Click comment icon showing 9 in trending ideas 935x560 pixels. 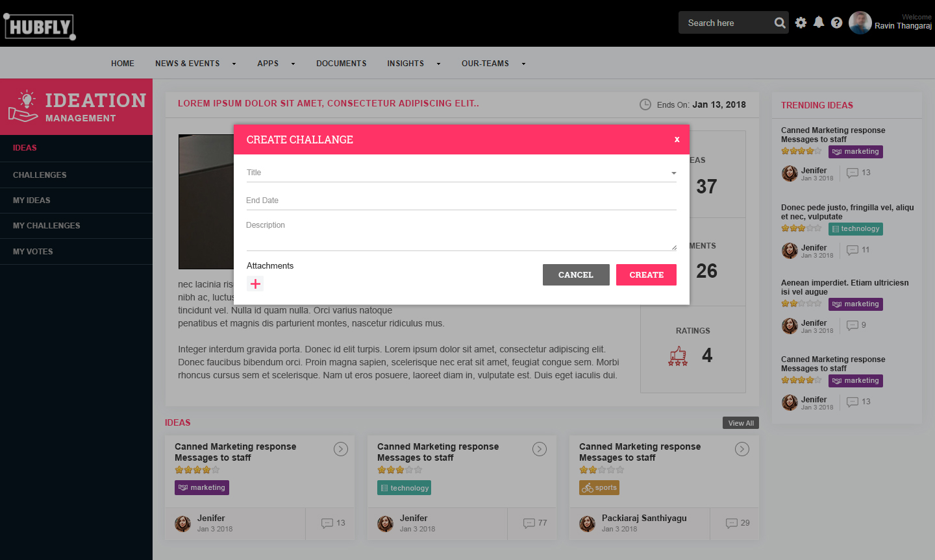[853, 325]
